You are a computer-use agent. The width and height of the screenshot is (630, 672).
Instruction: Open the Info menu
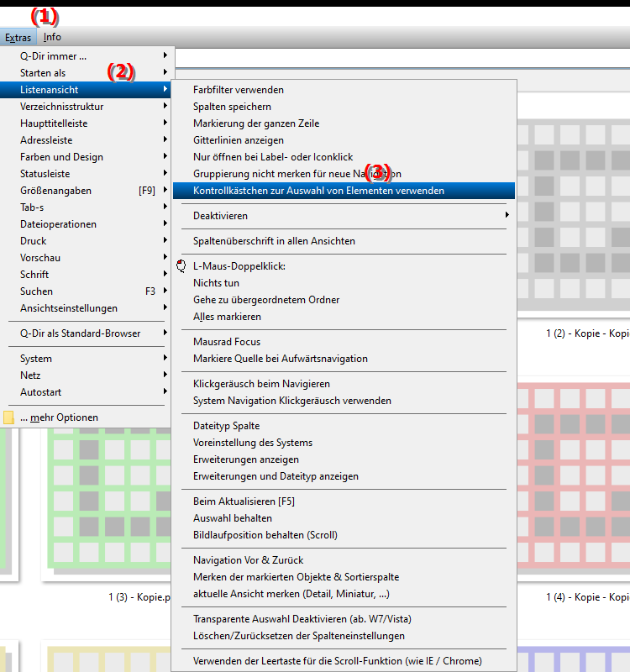(x=52, y=37)
